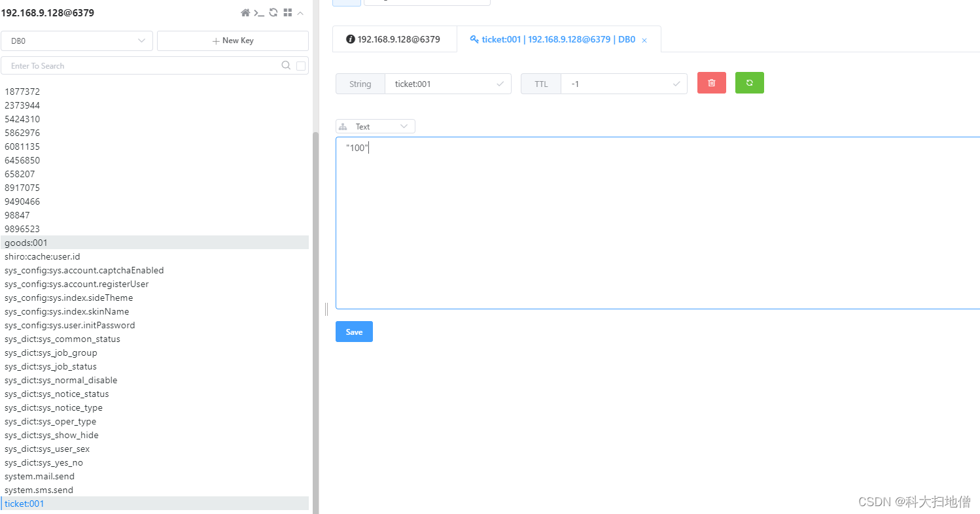The width and height of the screenshot is (980, 514).
Task: Click the home icon in the header
Action: coord(245,12)
